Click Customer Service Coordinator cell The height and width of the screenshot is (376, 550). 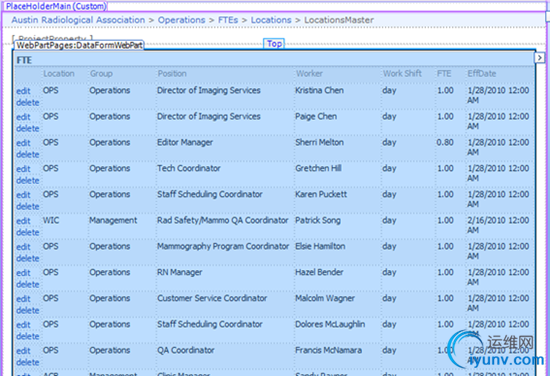click(212, 298)
